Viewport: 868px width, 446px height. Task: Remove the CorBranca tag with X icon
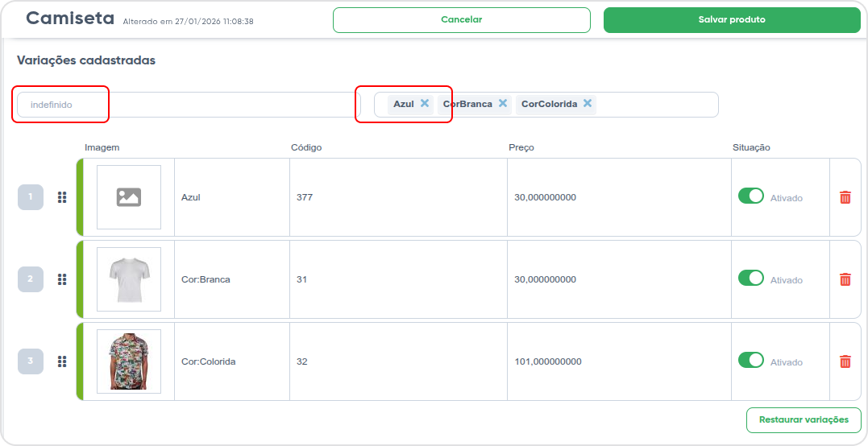point(503,103)
